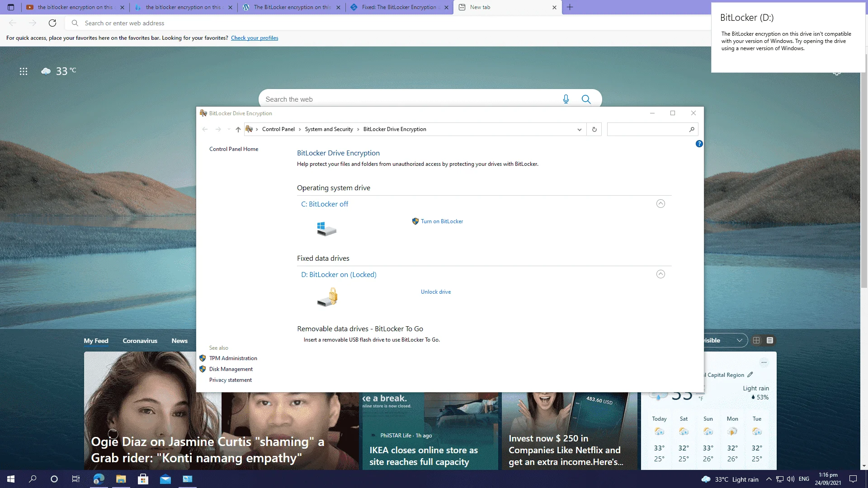Switch feed to grid layout view
This screenshot has height=488, width=868.
pos(756,340)
